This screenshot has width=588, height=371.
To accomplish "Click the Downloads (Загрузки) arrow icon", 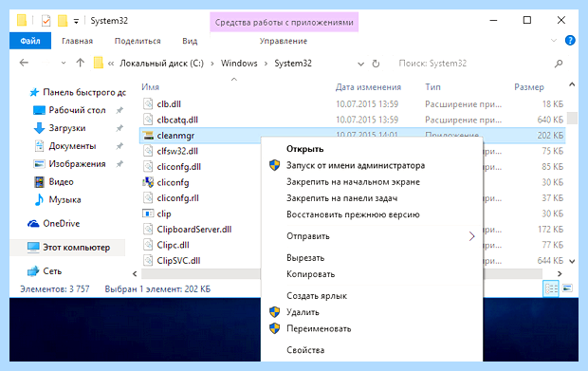I will 39,128.
